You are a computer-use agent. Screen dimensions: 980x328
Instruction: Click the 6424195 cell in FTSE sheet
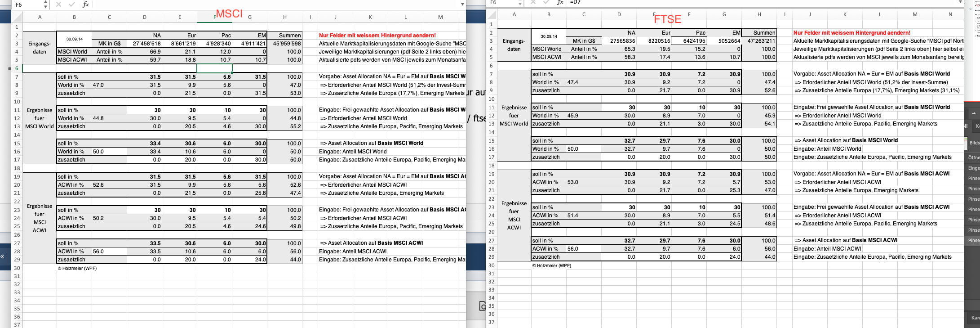tap(689, 41)
